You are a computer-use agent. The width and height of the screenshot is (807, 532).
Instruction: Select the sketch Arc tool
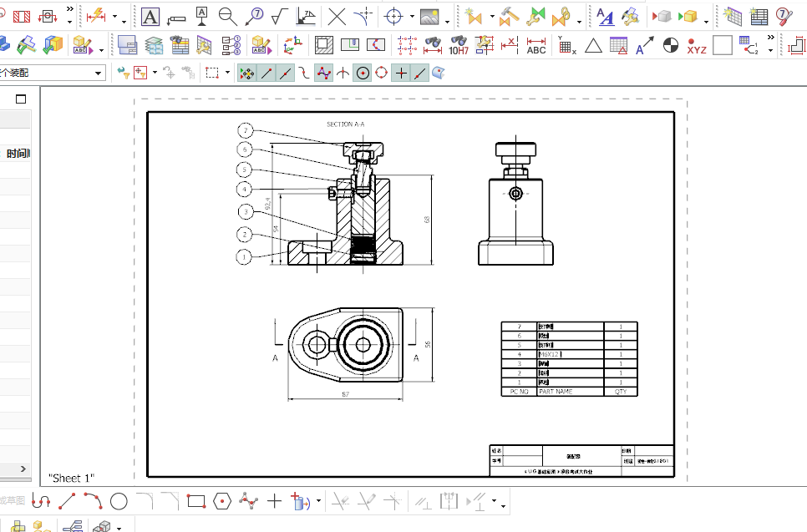(94, 500)
